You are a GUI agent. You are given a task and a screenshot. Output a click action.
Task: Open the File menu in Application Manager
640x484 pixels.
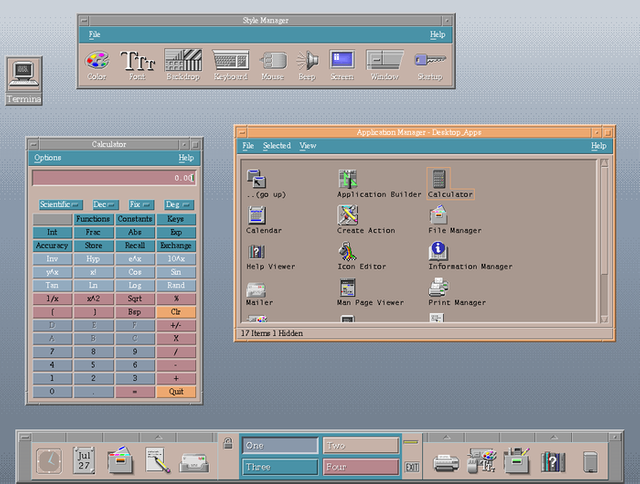248,146
